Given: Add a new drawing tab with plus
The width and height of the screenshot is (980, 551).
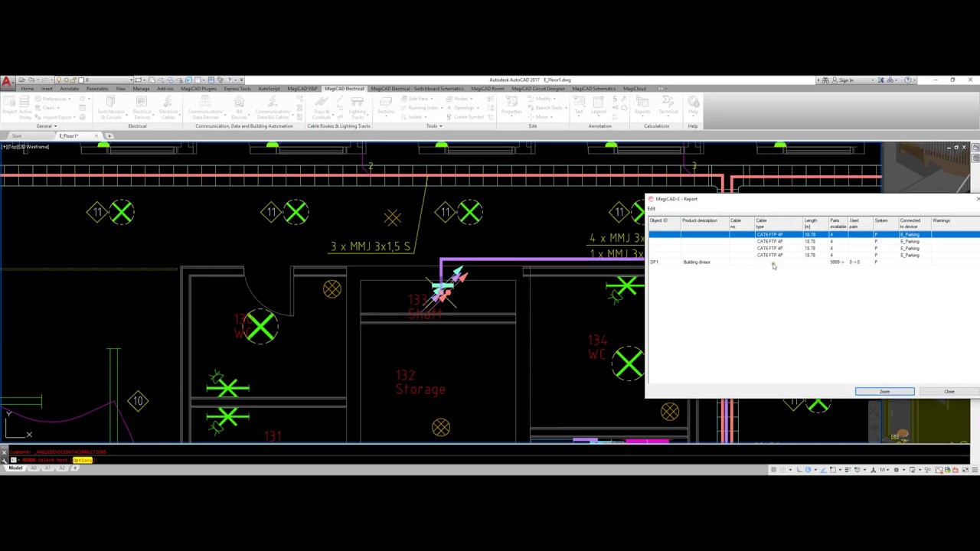Looking at the screenshot, I should (x=109, y=135).
